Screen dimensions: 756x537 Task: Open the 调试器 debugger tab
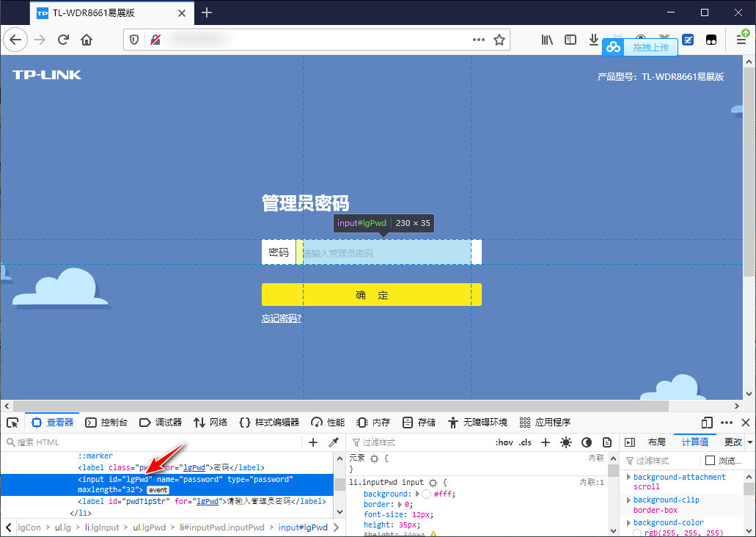161,423
